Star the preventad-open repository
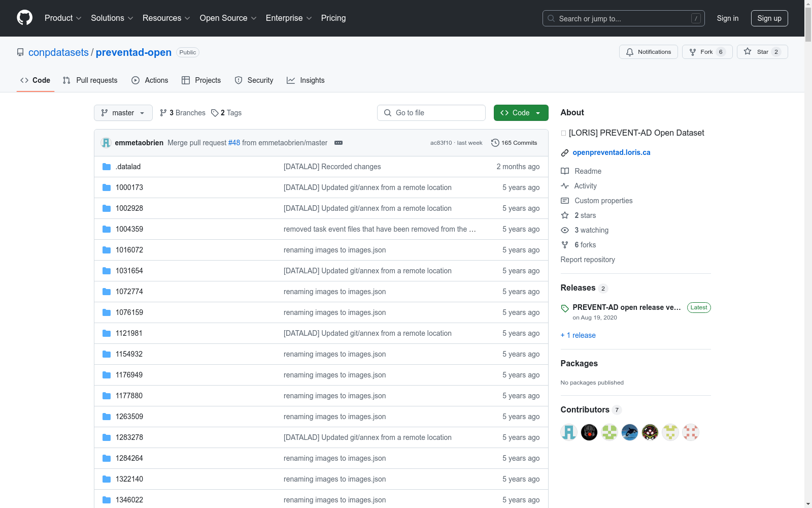 (762, 52)
